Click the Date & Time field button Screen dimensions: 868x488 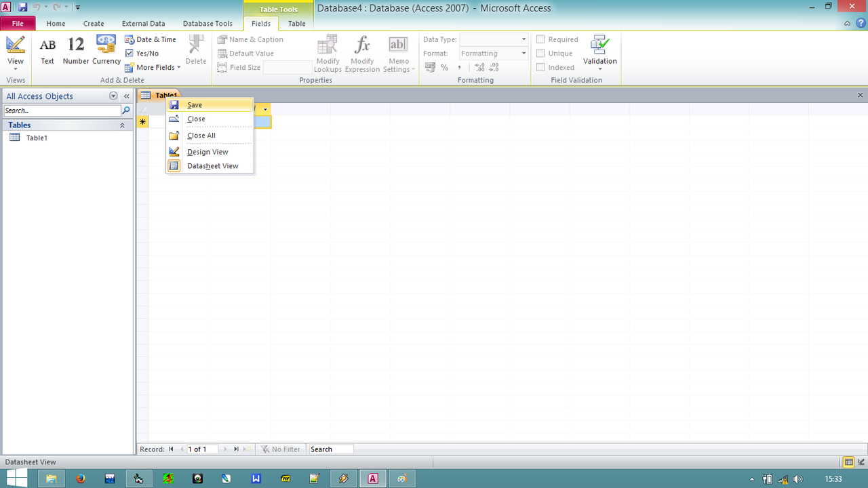tap(151, 39)
